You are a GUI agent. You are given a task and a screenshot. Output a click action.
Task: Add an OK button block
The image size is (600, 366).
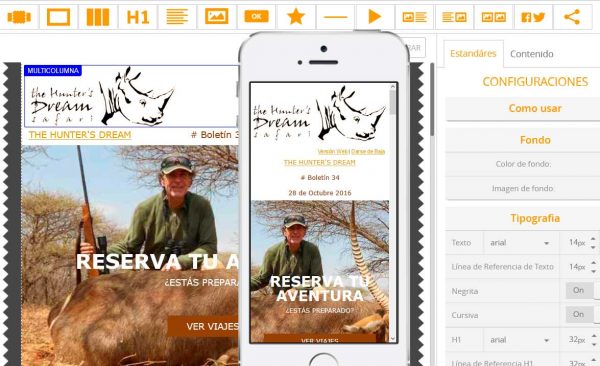[256, 16]
